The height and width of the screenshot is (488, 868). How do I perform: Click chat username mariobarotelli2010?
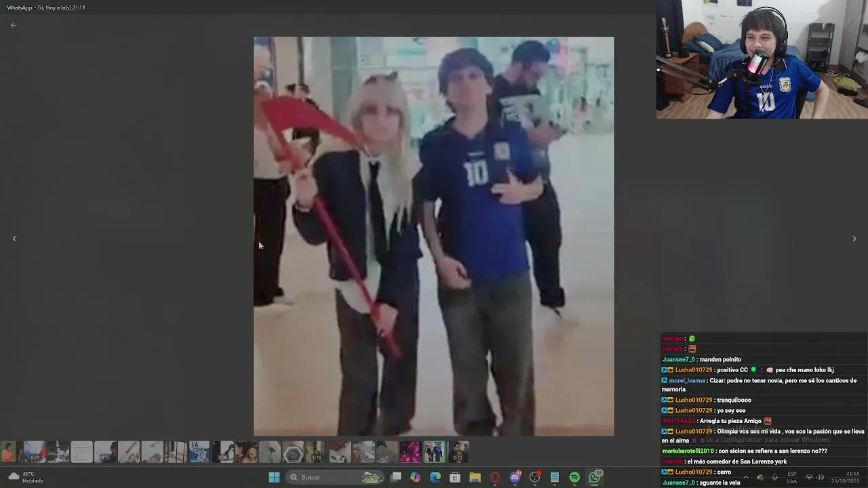(x=688, y=451)
